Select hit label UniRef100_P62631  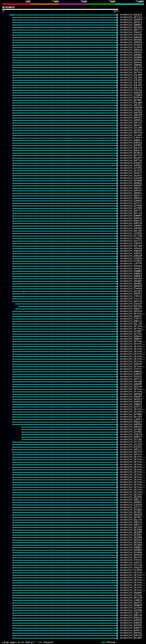tap(131, 377)
